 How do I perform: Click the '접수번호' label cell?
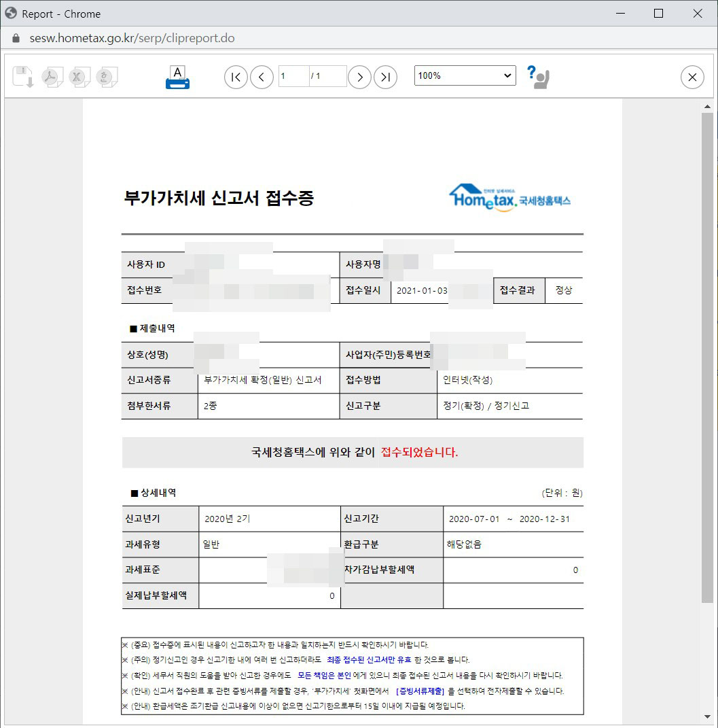147,290
